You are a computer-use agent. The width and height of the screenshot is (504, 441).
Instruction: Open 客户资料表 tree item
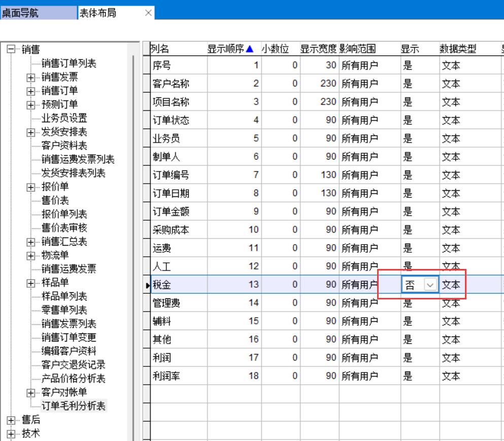64,146
